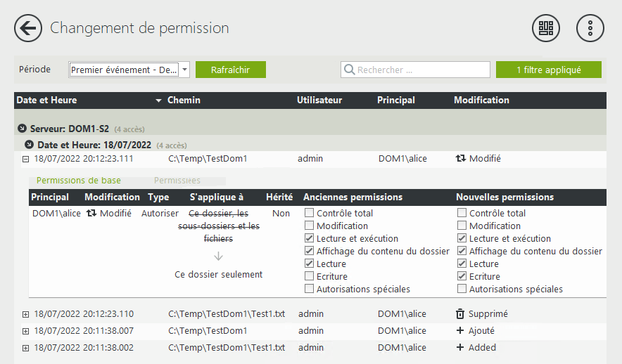Click the Supprimé trash icon
The width and height of the screenshot is (622, 364).
(x=460, y=314)
